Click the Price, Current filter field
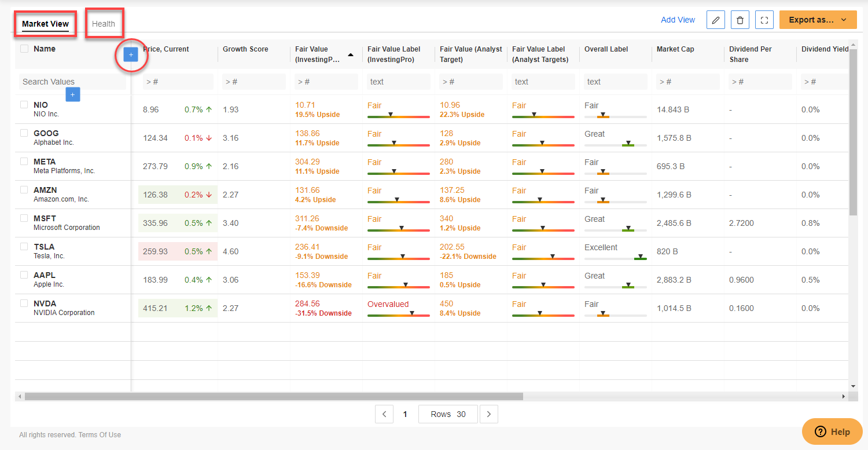The width and height of the screenshot is (868, 450). point(178,82)
